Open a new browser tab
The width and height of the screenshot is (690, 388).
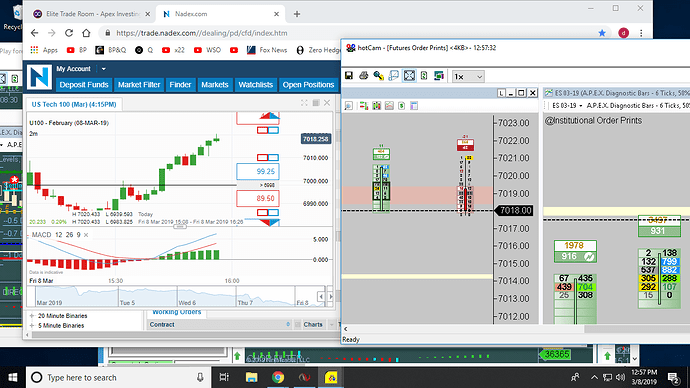click(x=297, y=14)
